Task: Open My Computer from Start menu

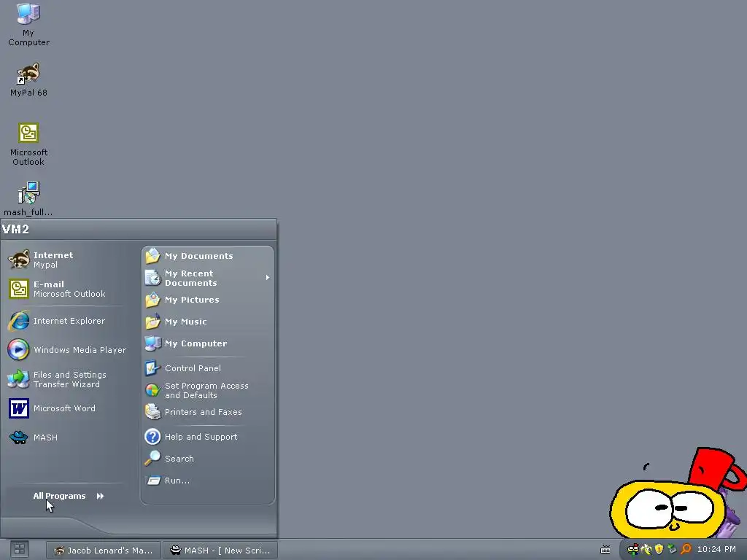Action: [x=208, y=344]
